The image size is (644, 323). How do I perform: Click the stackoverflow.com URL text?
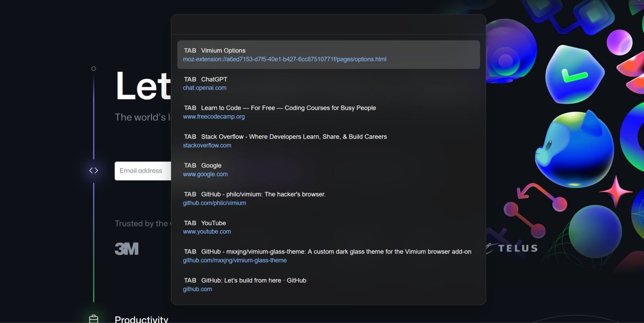207,146
